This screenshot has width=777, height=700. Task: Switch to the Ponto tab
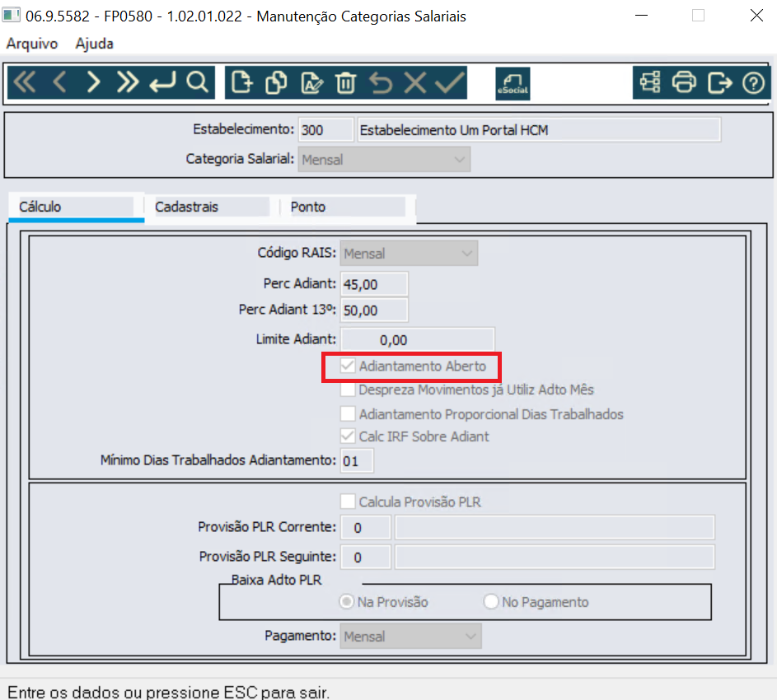(347, 207)
